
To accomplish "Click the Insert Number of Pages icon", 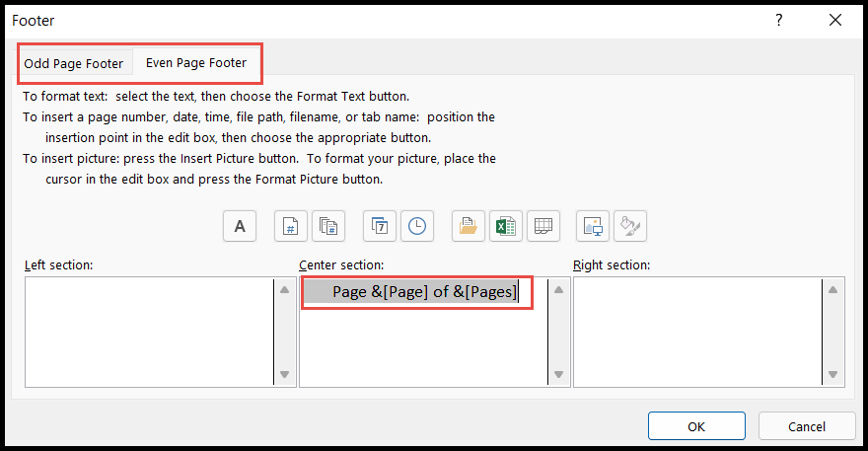I will tap(327, 226).
